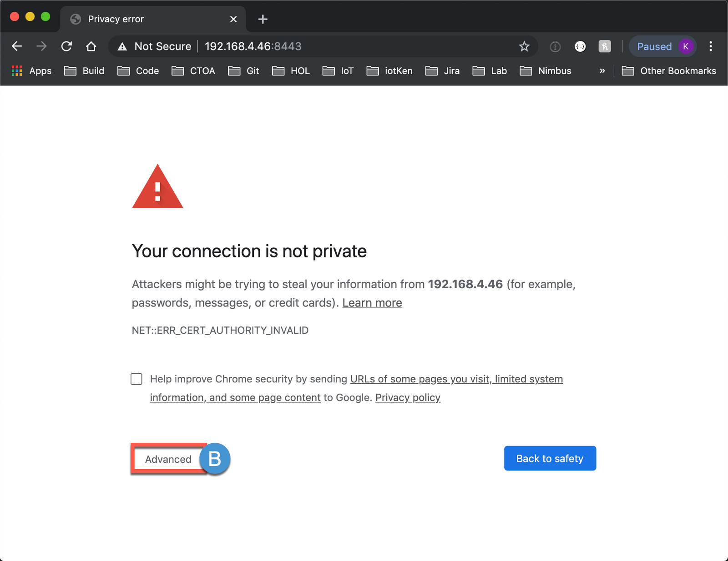728x561 pixels.
Task: Enable Help improve Chrome security checkbox
Action: pos(136,379)
